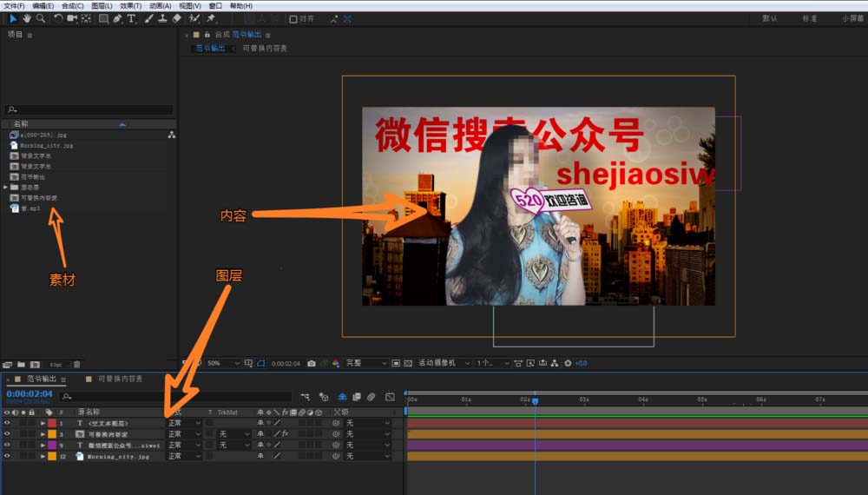868x495 pixels.
Task: Select the Pen tool
Action: pyautogui.click(x=117, y=19)
